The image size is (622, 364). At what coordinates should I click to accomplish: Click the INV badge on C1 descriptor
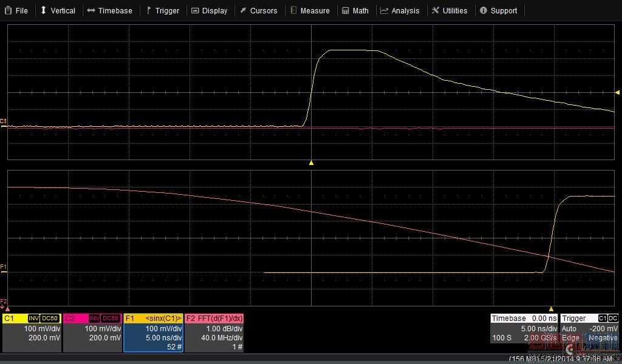[33, 318]
